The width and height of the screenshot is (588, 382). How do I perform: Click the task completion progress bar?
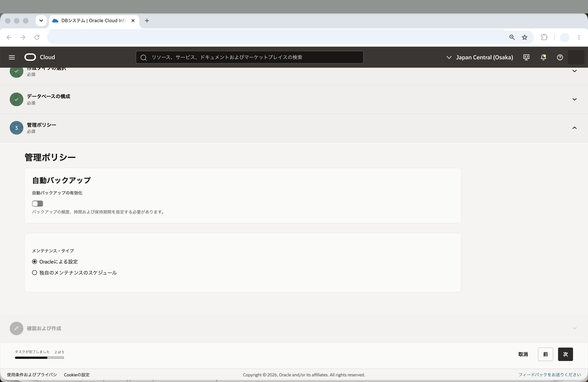[x=39, y=358]
